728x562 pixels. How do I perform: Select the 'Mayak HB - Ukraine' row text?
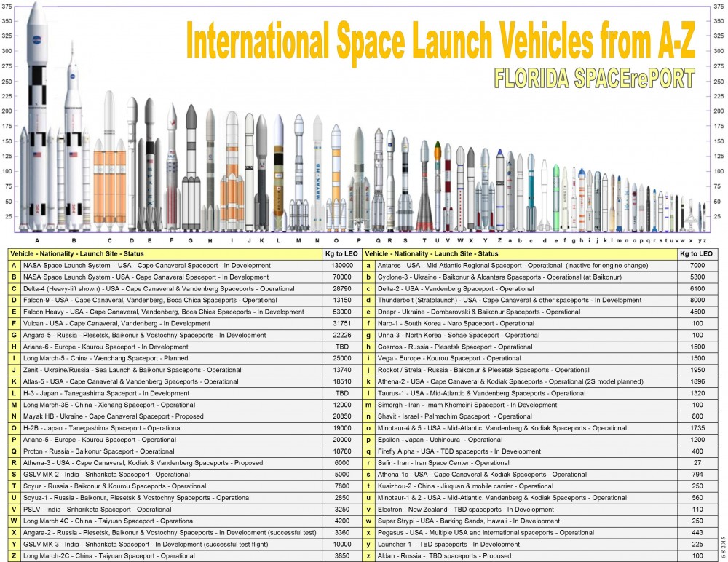click(114, 416)
